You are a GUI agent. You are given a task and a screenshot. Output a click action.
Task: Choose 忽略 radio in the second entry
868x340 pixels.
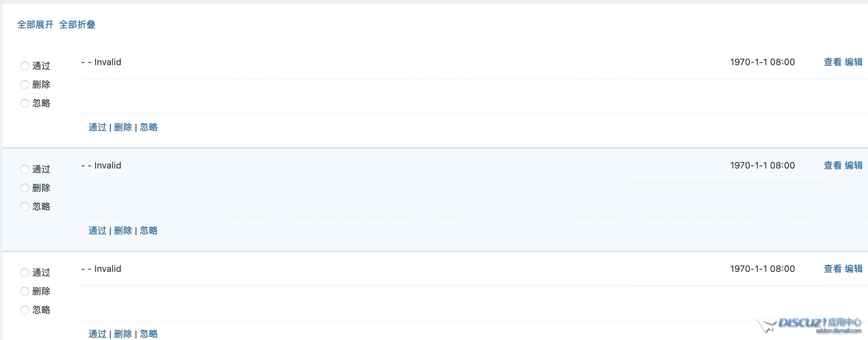(x=25, y=207)
